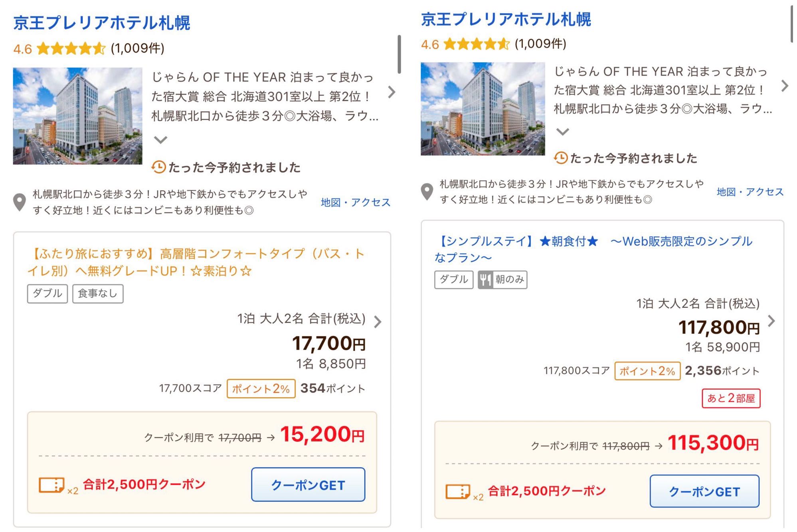Open the 【シンプルステイ】朝食付 plan title

coord(593,249)
